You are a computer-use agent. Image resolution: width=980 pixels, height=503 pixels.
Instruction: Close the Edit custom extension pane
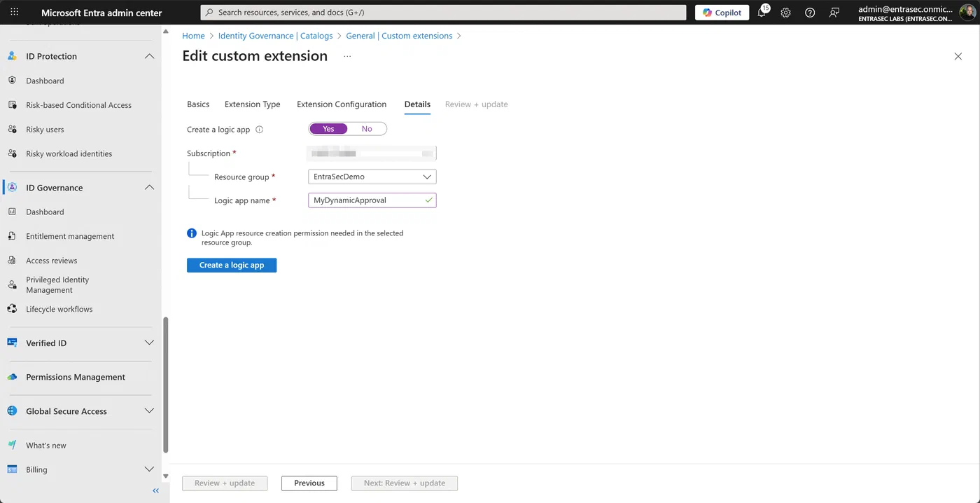(x=958, y=56)
